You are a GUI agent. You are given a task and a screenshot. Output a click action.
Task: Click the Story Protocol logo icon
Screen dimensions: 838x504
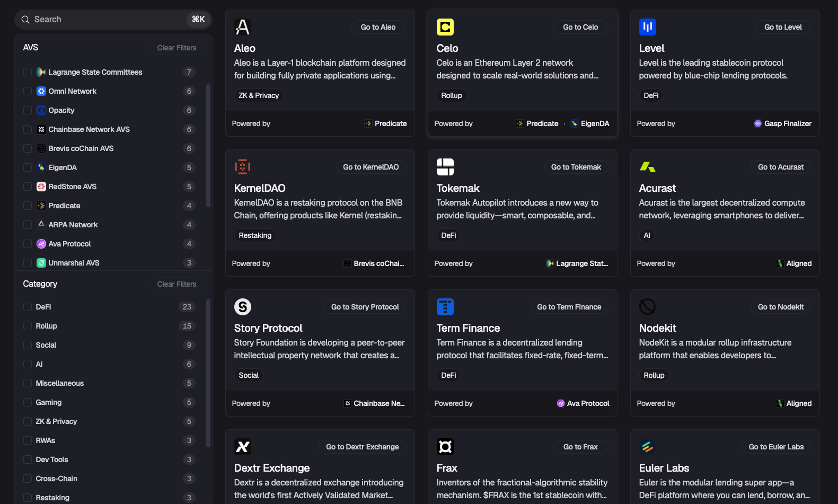pyautogui.click(x=243, y=307)
